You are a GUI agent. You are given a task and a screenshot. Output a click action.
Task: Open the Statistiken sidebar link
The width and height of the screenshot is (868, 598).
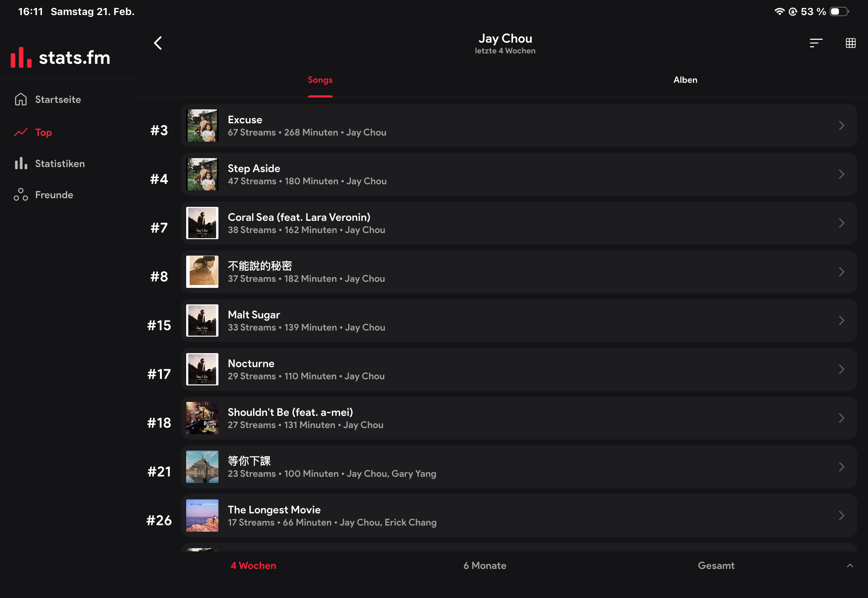point(60,163)
